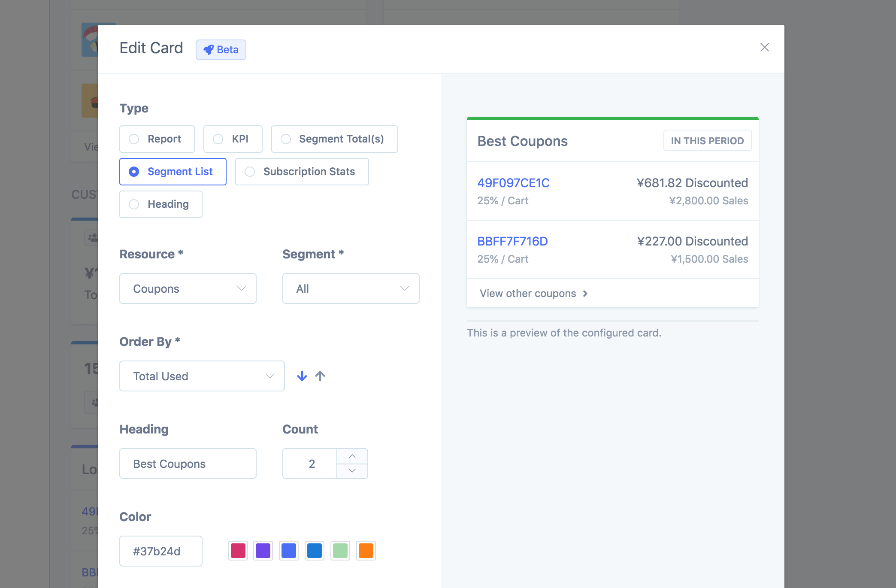Image resolution: width=896 pixels, height=588 pixels.
Task: Open coupon BBFF7F716D link
Action: coord(512,241)
